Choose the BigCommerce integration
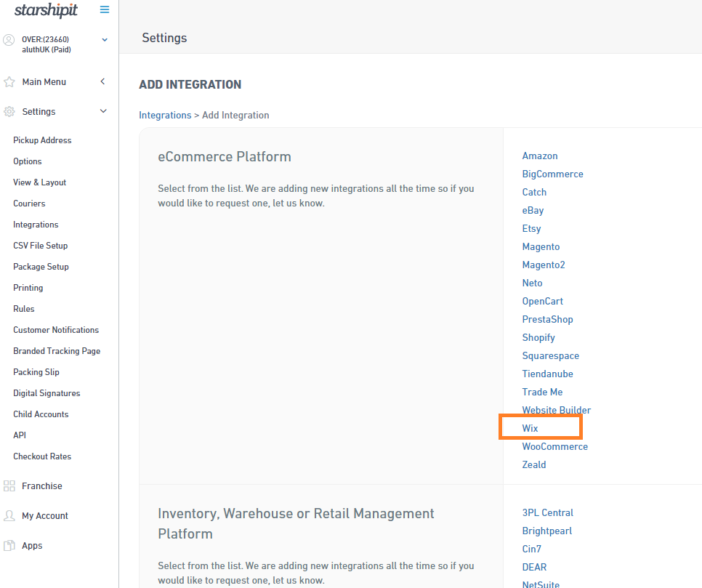Image resolution: width=702 pixels, height=588 pixels. pyautogui.click(x=552, y=174)
